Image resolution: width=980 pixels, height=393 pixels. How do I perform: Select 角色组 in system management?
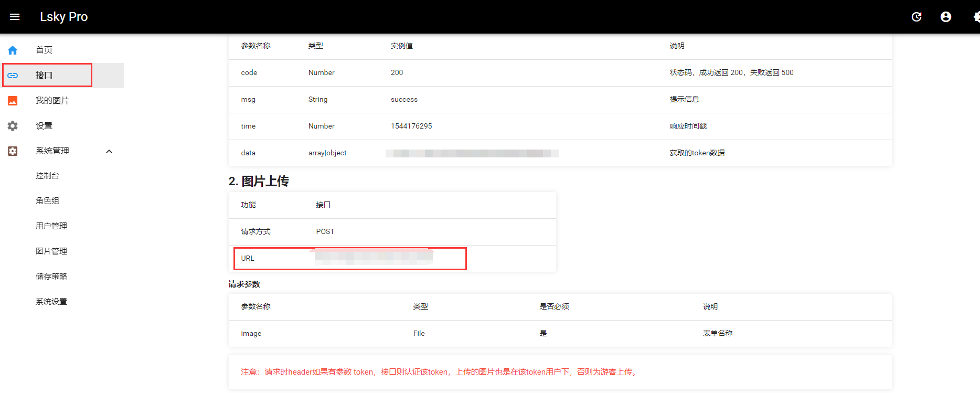pyautogui.click(x=47, y=201)
